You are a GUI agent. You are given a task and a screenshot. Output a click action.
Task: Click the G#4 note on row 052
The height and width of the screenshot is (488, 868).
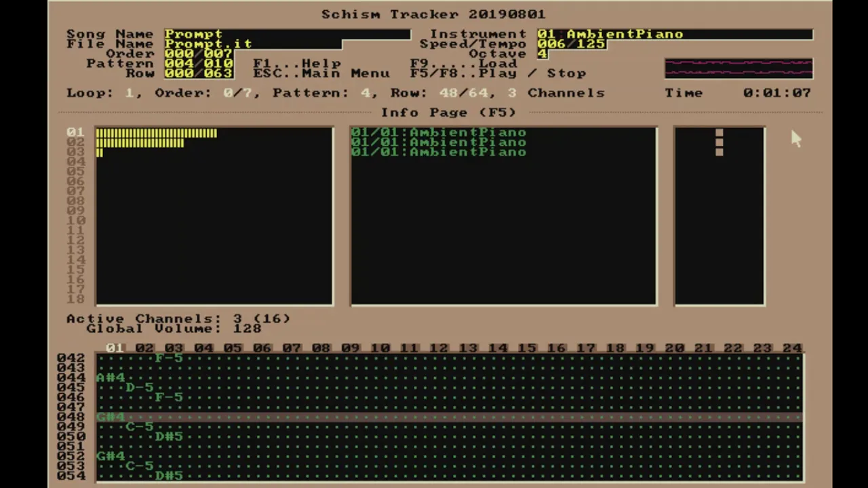point(111,456)
